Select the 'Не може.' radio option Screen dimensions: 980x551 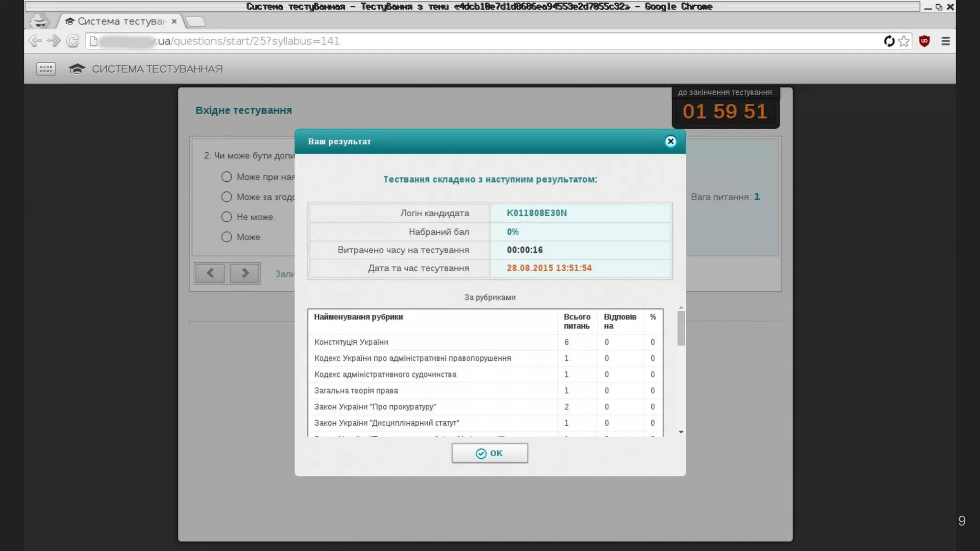point(226,217)
